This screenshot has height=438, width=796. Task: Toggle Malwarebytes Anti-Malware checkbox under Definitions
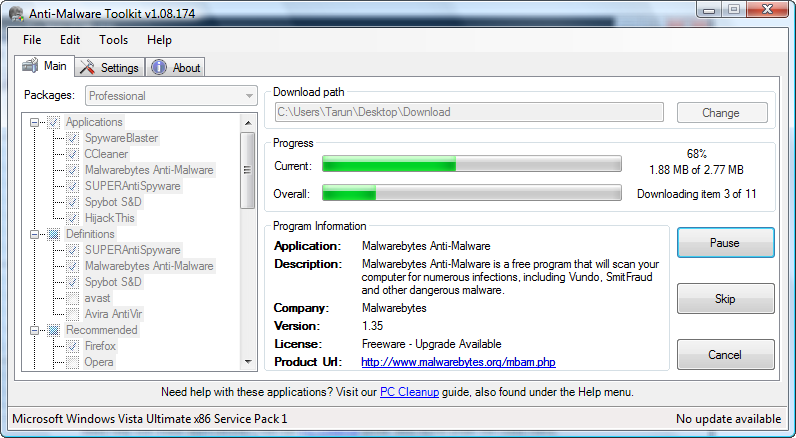click(x=73, y=266)
